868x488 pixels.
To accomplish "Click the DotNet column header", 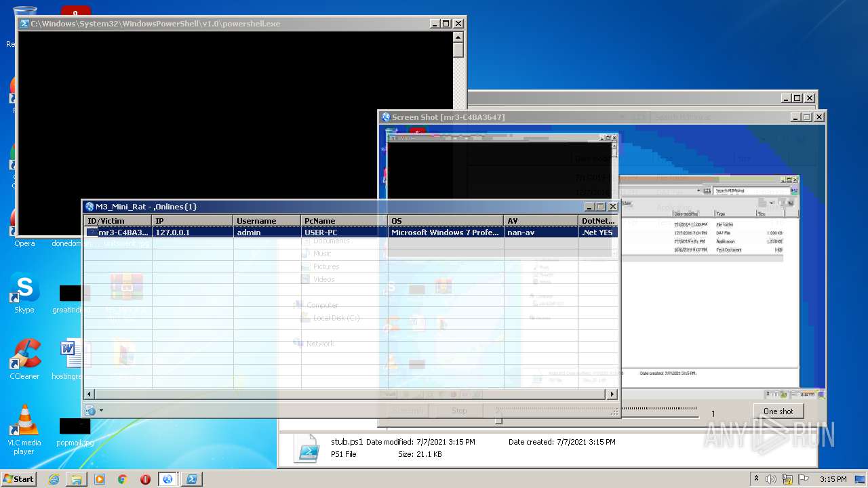I will point(598,221).
